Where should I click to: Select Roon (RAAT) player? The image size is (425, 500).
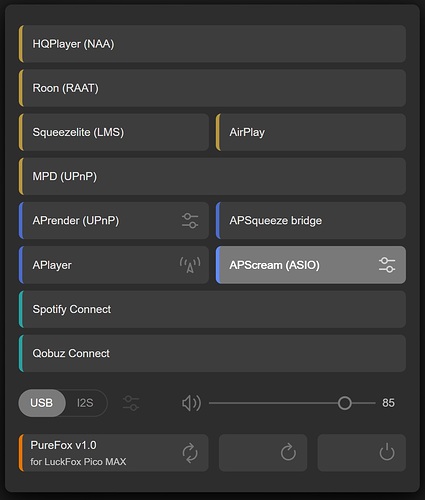pos(212,88)
